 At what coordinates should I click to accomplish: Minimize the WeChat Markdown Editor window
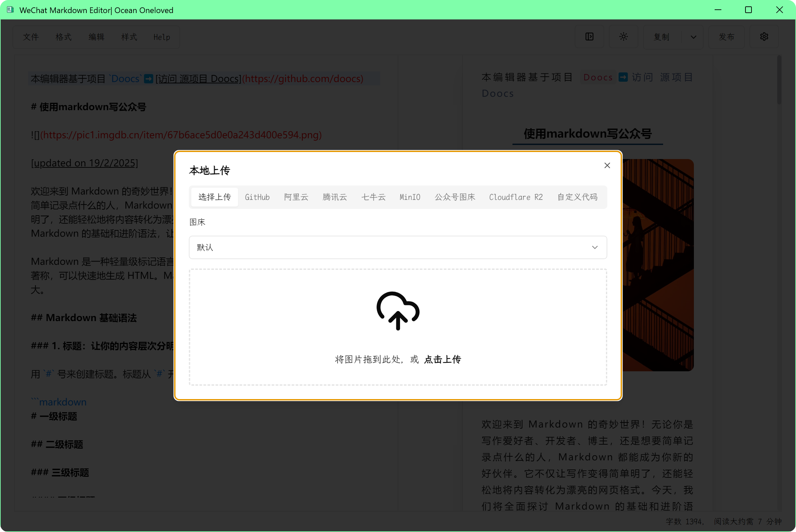(718, 10)
